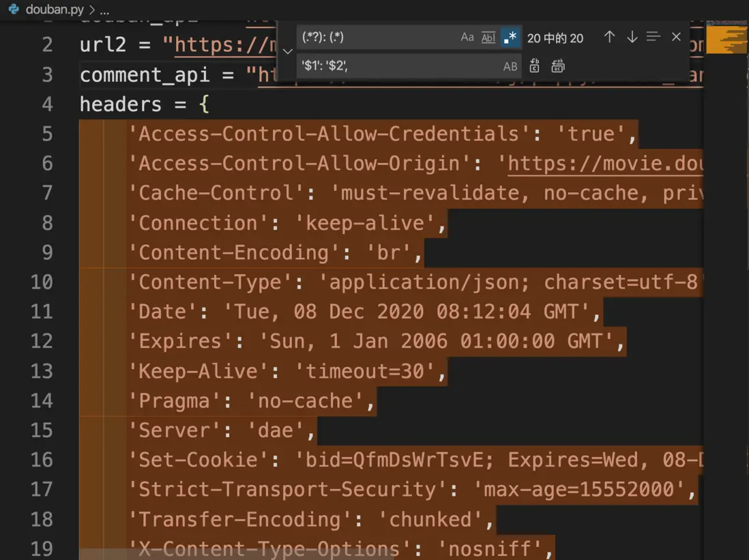
Task: Click 'chunked' value on line 18
Action: click(430, 519)
